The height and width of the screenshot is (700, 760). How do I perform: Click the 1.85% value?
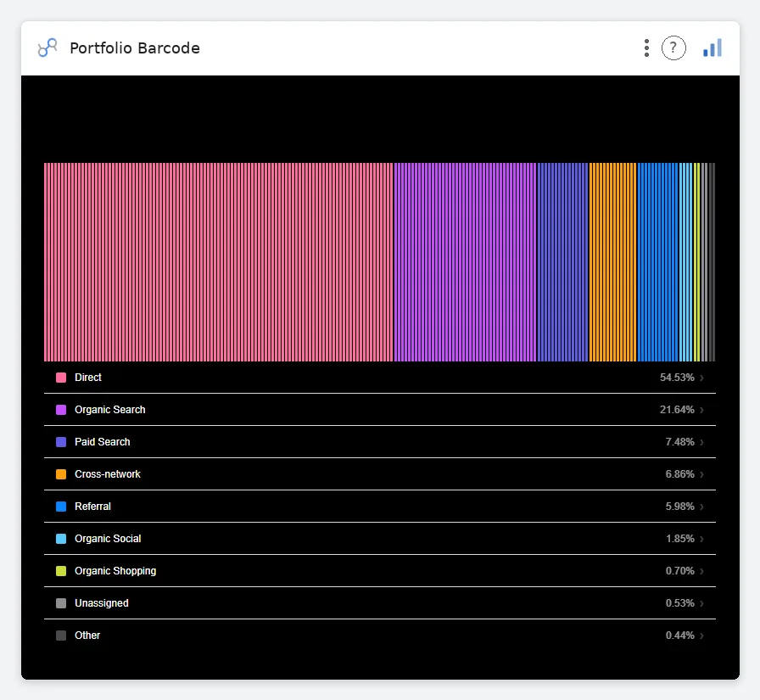(x=679, y=539)
